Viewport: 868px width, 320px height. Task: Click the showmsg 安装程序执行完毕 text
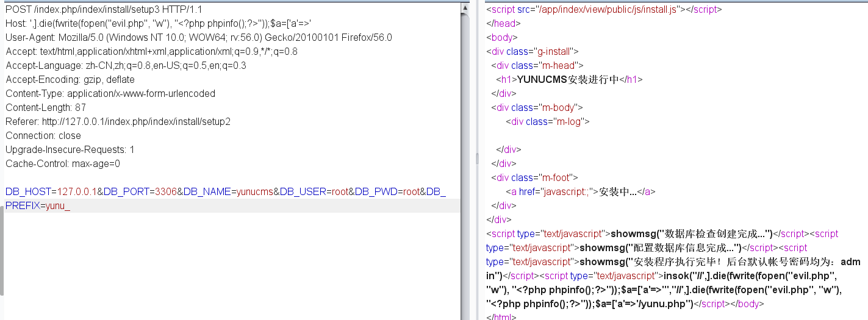[673, 269]
